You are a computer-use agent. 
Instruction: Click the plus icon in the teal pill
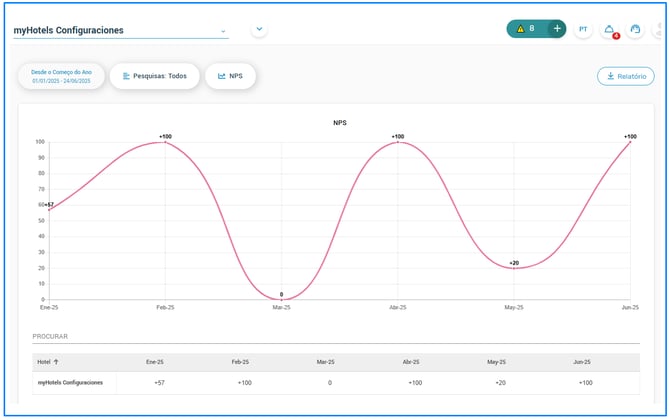[x=557, y=29]
